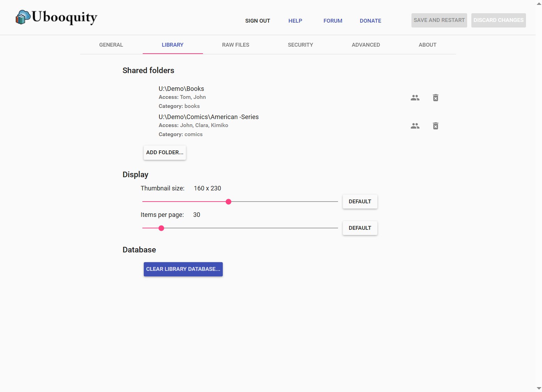542x392 pixels.
Task: Show the About tab
Action: pos(427,45)
